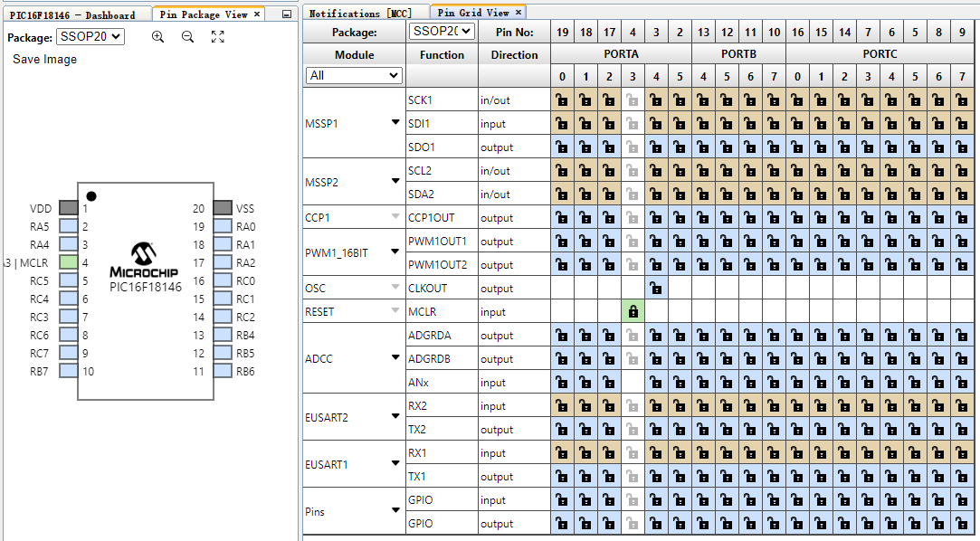
Task: Lock SCL2 to PORTB pin 6
Action: tap(750, 171)
